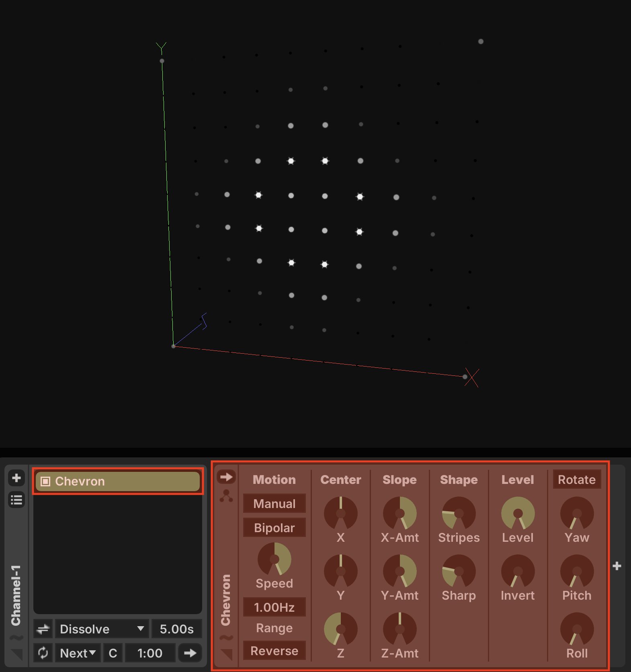Adjust the Y-Amt slope knob
The height and width of the screenshot is (672, 631).
click(400, 571)
